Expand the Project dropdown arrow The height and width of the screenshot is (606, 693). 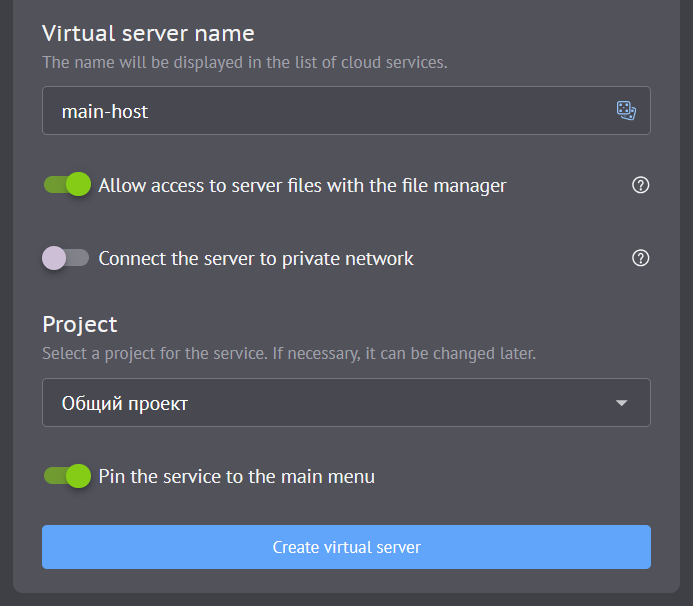(621, 403)
